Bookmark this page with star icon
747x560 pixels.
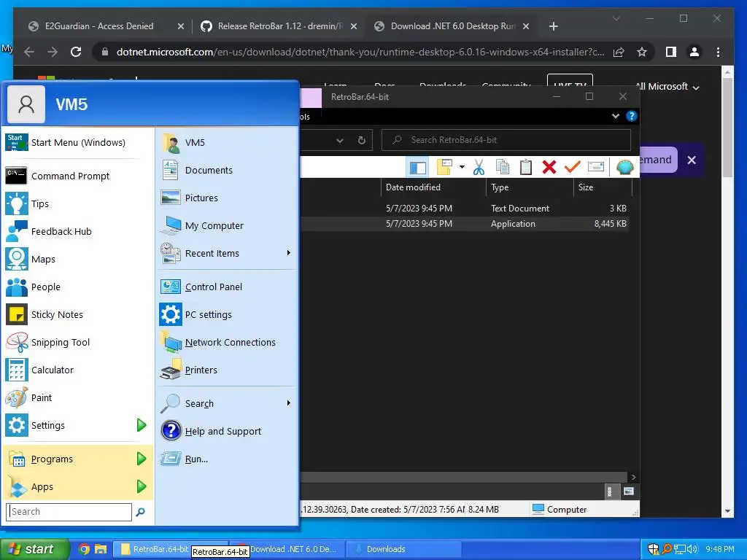click(x=642, y=52)
